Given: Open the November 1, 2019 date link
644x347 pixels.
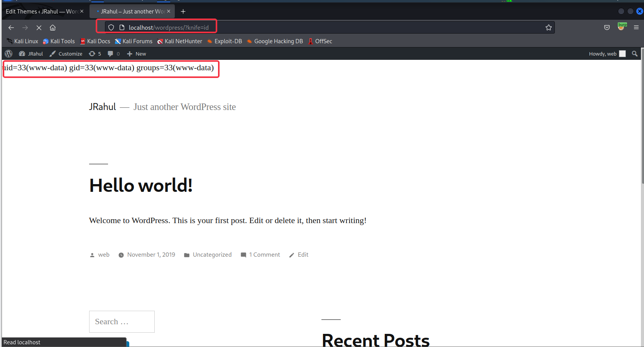Looking at the screenshot, I should (151, 255).
